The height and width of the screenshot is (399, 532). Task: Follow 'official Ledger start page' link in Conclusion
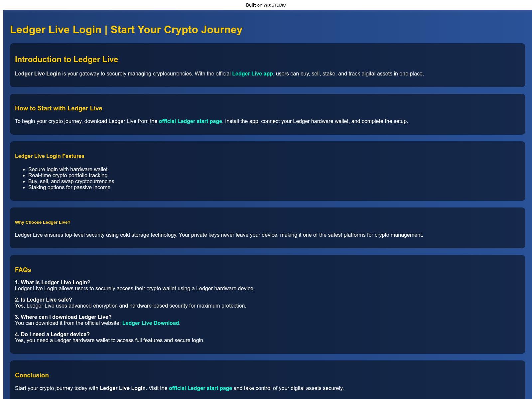[200, 388]
